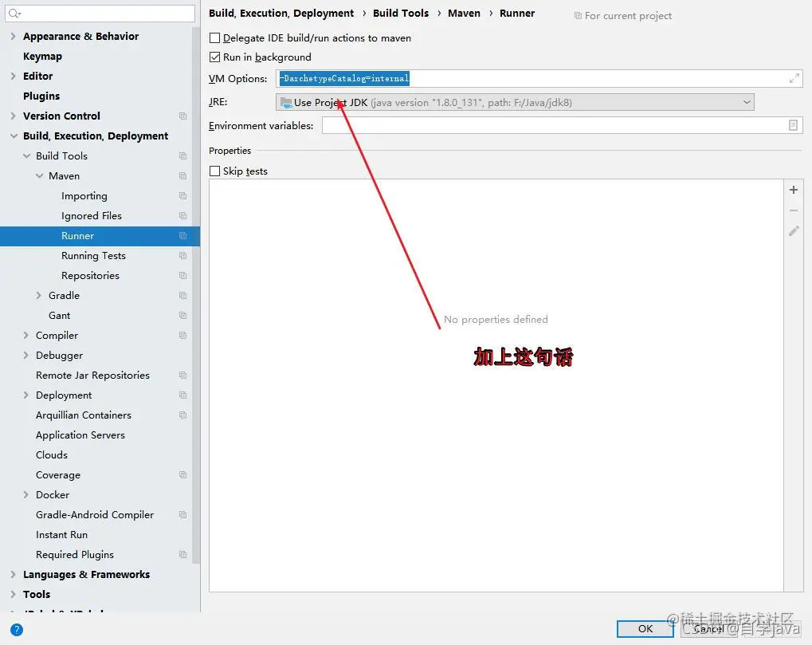Collapse the Maven node

click(x=39, y=176)
